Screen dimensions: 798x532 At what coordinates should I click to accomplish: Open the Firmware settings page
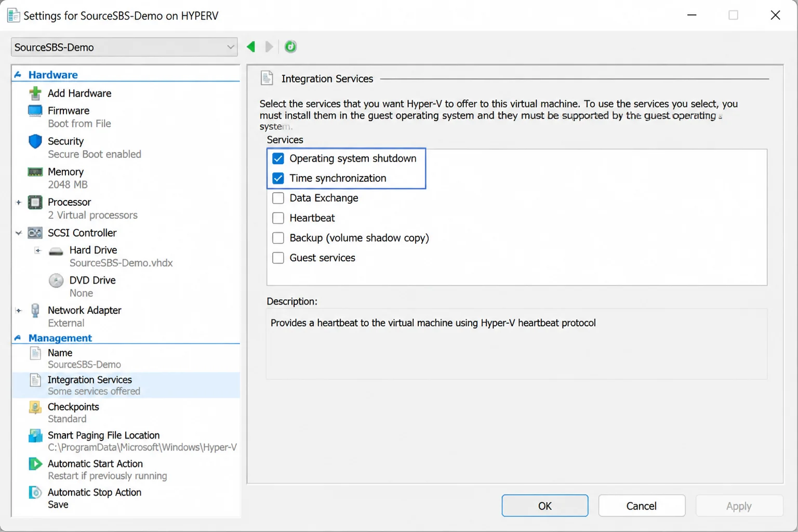(x=69, y=111)
